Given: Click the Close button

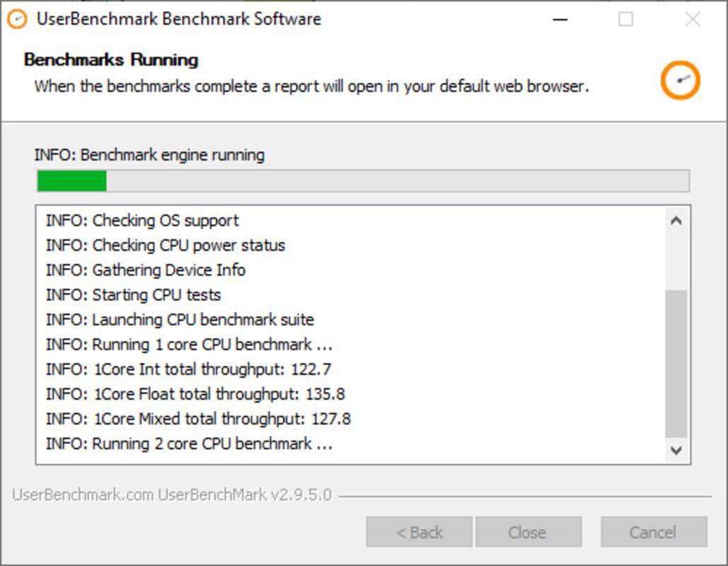Looking at the screenshot, I should point(528,532).
